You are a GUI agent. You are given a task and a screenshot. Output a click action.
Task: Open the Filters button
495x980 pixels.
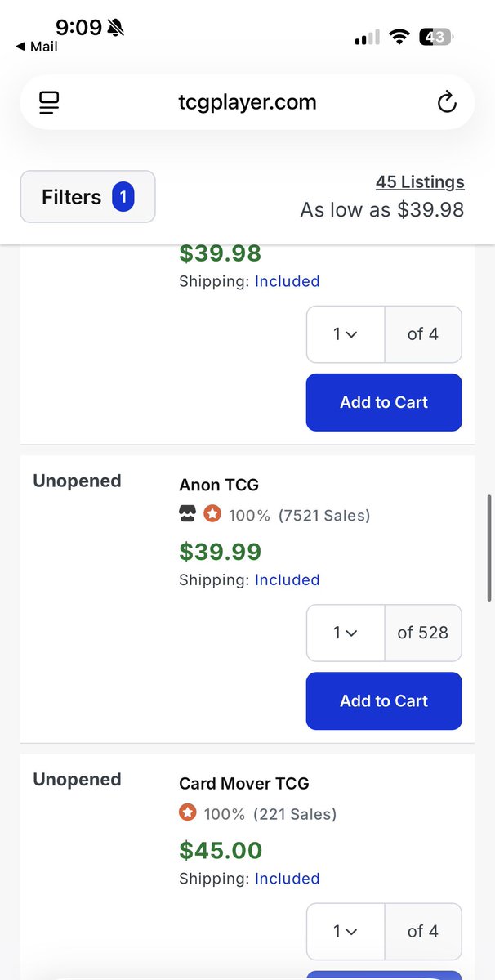[x=88, y=197]
